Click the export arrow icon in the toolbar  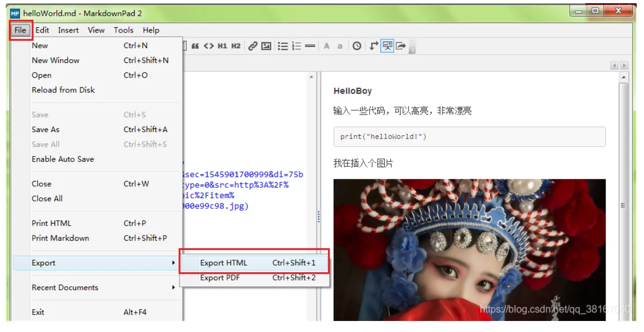(x=401, y=46)
